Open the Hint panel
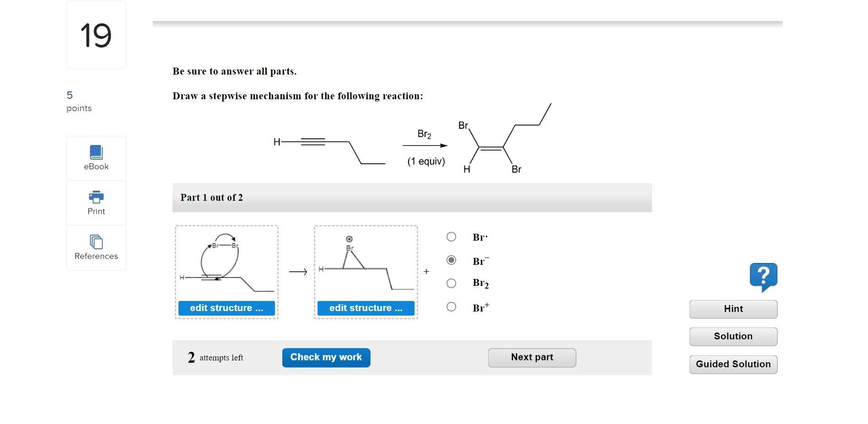Screen dimensions: 868x424 [733, 309]
